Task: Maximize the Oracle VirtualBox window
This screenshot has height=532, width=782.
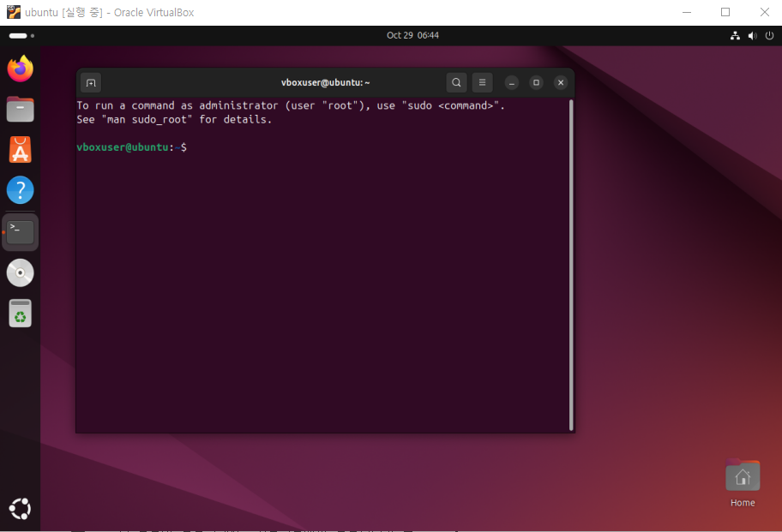Action: 725,12
